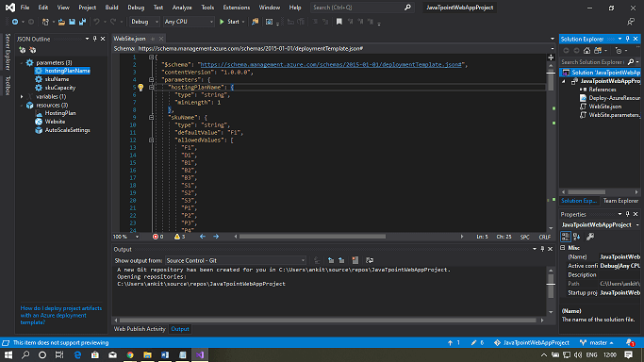Click the lightbulb quick actions icon on line 5
This screenshot has width=644, height=362.
tap(140, 88)
